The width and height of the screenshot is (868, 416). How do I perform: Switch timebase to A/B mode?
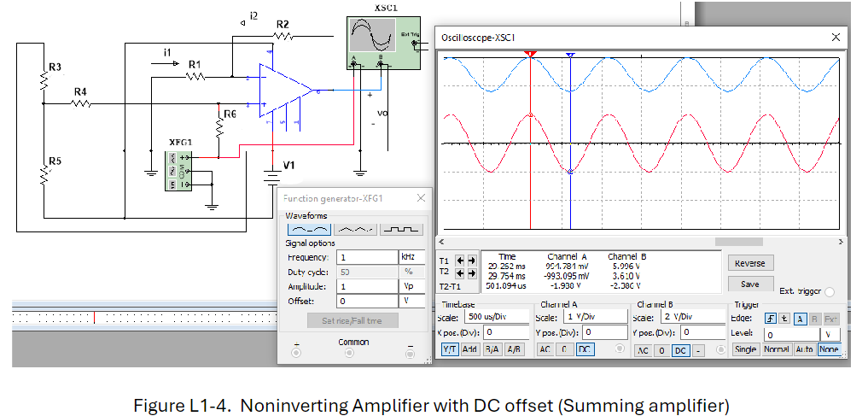pos(514,349)
